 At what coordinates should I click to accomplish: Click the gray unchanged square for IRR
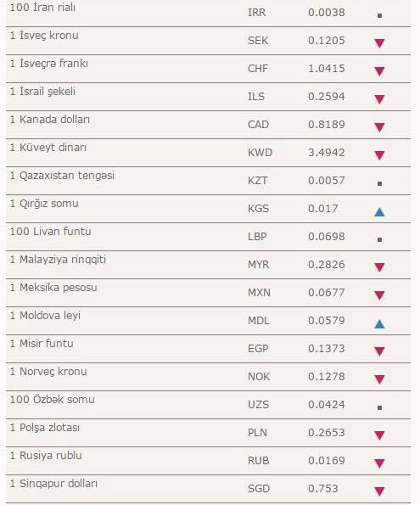click(379, 15)
